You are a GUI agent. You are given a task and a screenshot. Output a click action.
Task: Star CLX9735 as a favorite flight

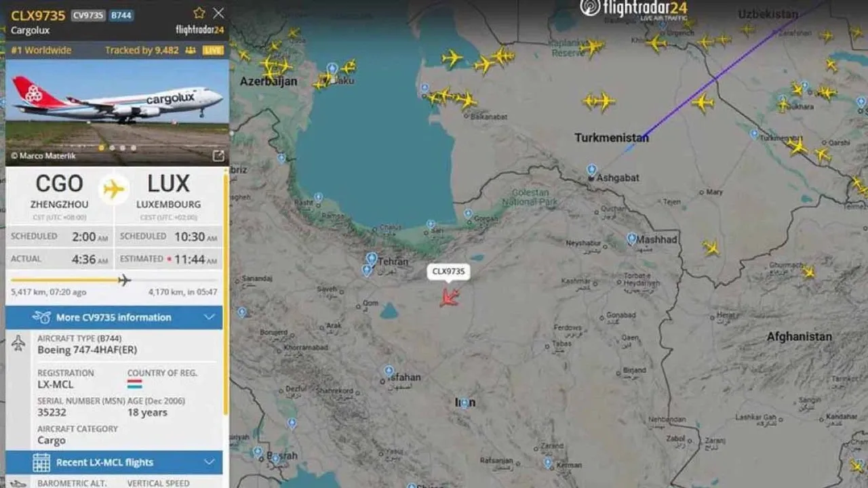[x=199, y=13]
